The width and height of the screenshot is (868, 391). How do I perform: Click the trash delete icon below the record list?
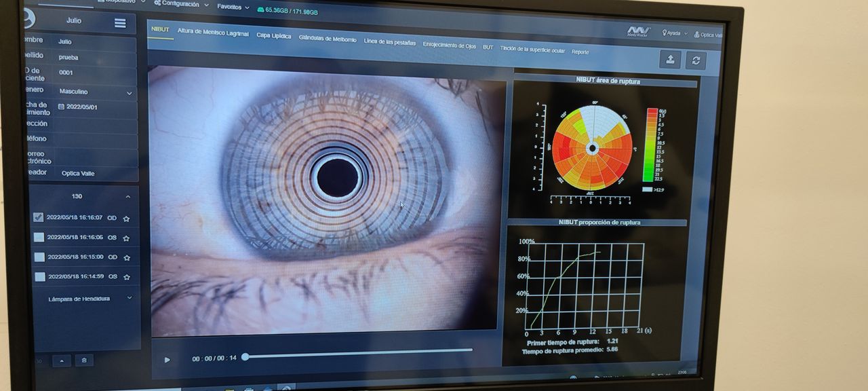pos(84,360)
